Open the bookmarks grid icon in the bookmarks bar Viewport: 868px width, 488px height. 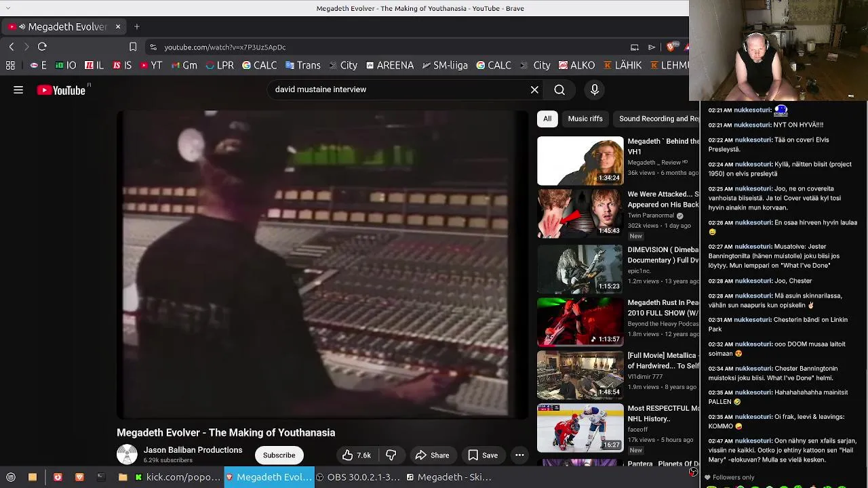pyautogui.click(x=10, y=65)
